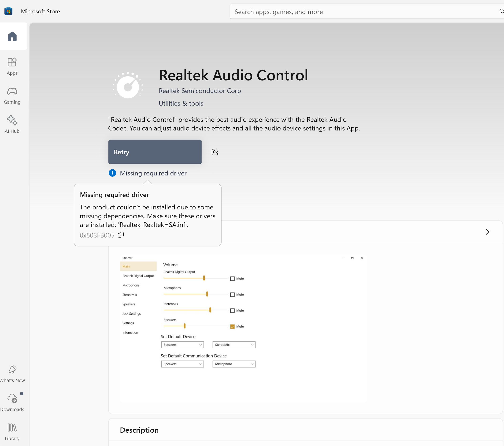Image resolution: width=504 pixels, height=446 pixels.
Task: Select Realtek Digital Output in screenshot sidebar
Action: (138, 276)
